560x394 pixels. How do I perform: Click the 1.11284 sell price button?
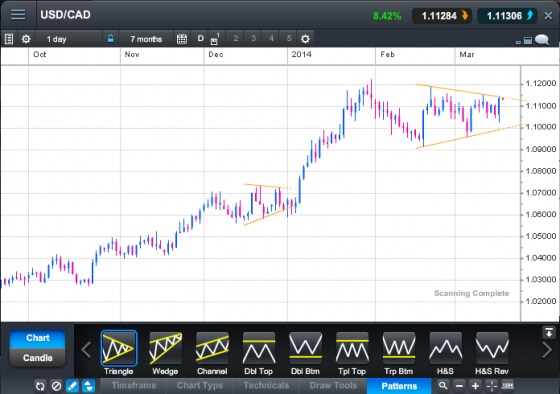point(442,16)
